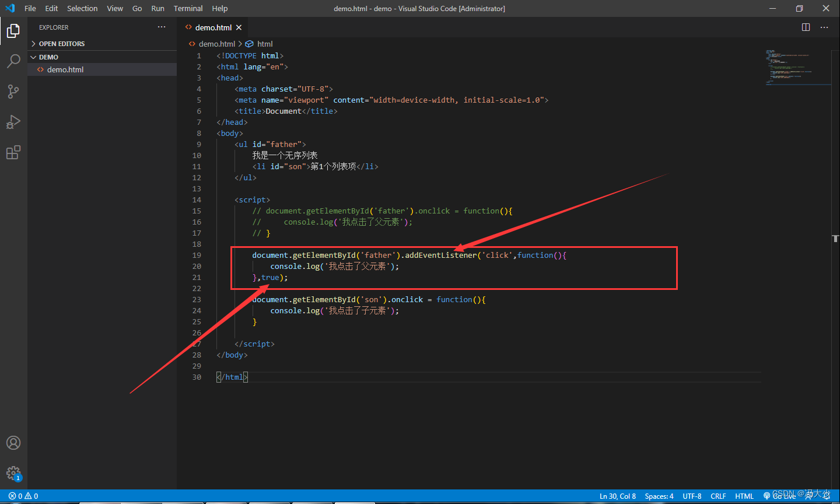
Task: Click addEventListener text on line 19
Action: click(441, 255)
